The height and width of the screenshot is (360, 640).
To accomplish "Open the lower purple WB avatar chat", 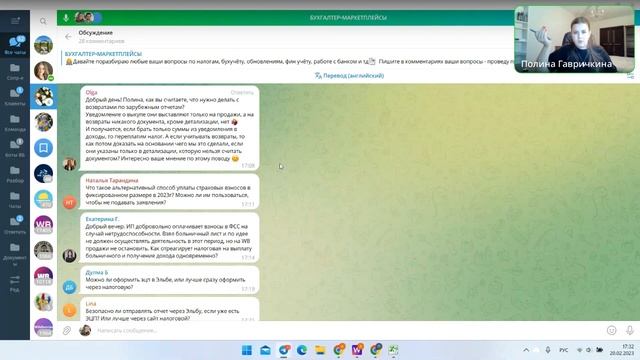I will 43,276.
